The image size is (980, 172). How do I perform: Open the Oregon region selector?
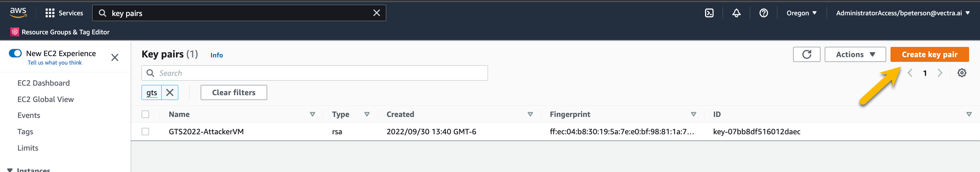tap(801, 13)
